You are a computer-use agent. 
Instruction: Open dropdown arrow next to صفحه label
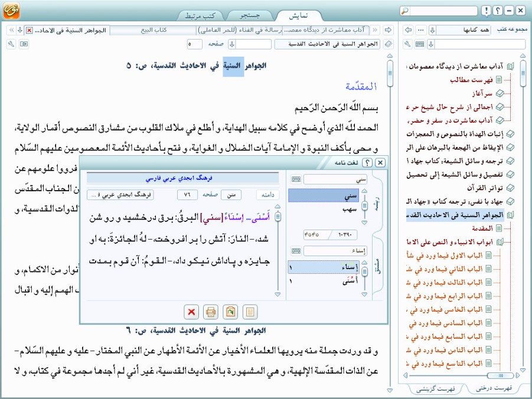coord(231,44)
